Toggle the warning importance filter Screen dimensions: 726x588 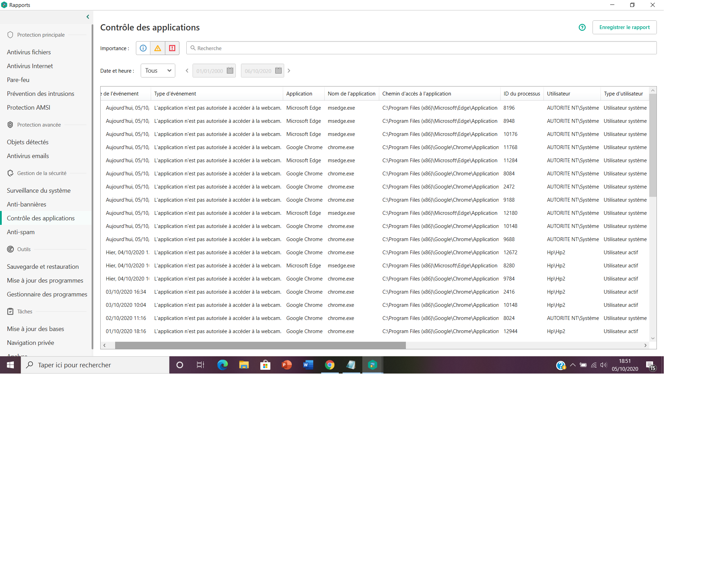tap(158, 48)
